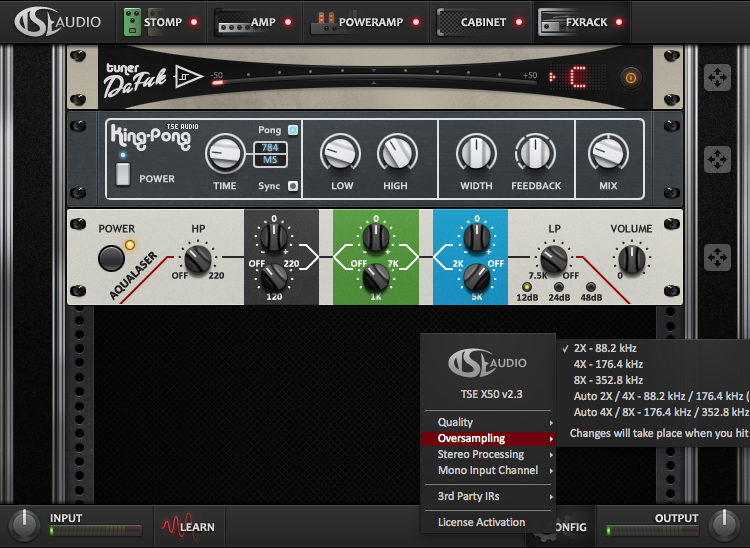Expand the Mono Input Channel submenu
Image resolution: width=750 pixels, height=548 pixels.
click(488, 471)
